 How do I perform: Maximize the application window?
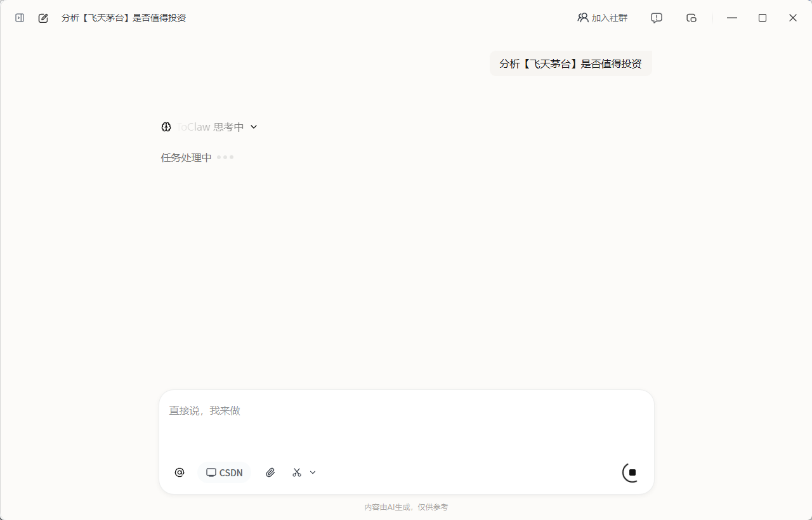[x=763, y=18]
